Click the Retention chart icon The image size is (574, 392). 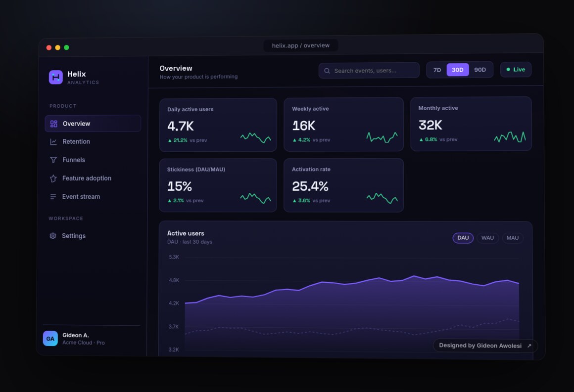(53, 141)
